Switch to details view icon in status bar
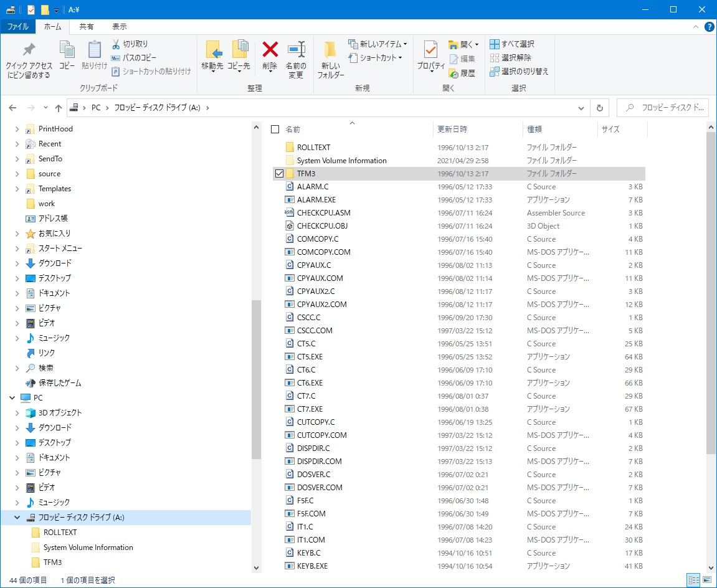This screenshot has width=717, height=588. pyautogui.click(x=694, y=581)
